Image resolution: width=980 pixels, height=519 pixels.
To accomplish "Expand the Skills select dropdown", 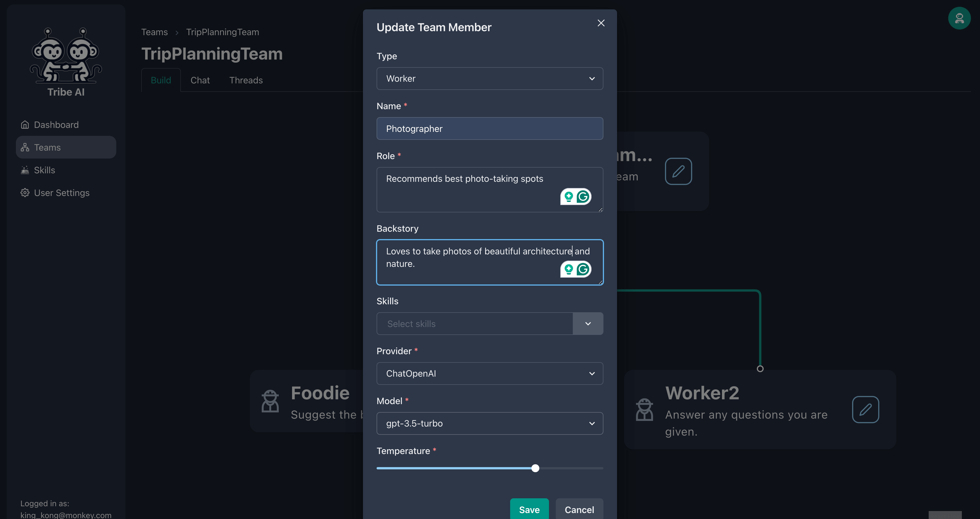I will point(587,323).
